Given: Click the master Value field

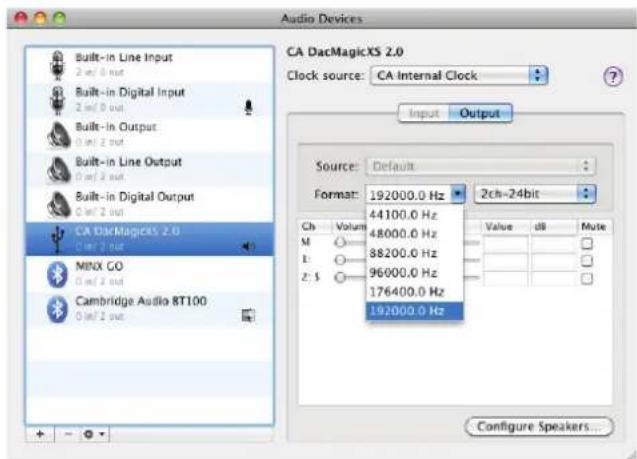Looking at the screenshot, I should pyautogui.click(x=505, y=244).
